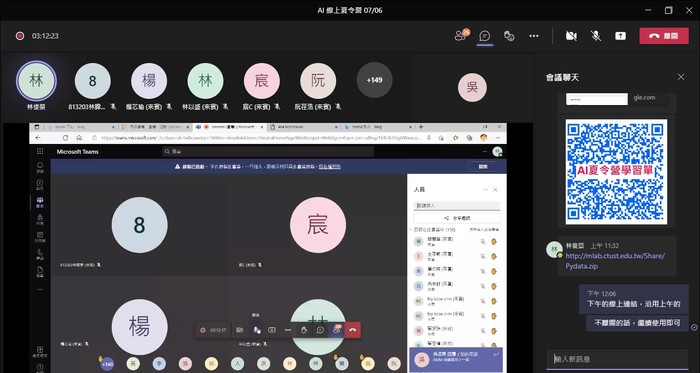The image size is (700, 373).
Task: Open profile avatar in the shared Teams header
Action: point(496,152)
